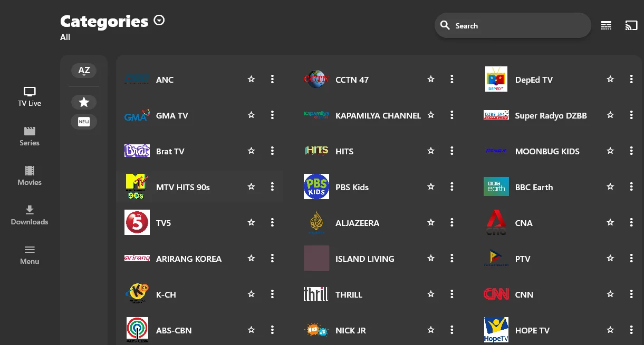This screenshot has width=644, height=345.
Task: Filter channels with the NEW icon
Action: tap(84, 122)
